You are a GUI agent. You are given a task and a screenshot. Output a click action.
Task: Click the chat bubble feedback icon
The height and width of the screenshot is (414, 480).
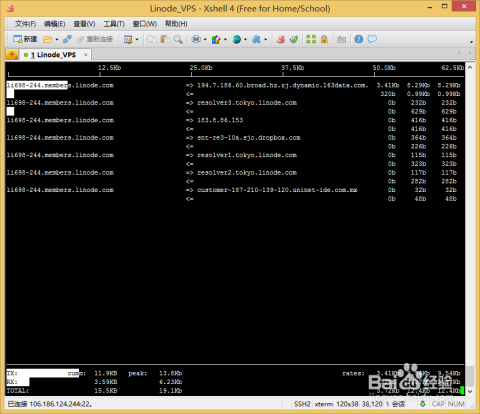(x=372, y=39)
